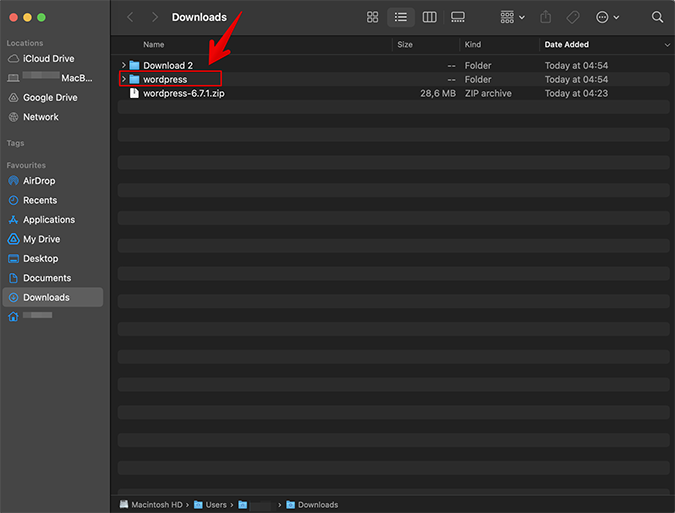The width and height of the screenshot is (675, 513).
Task: Open the More actions ellipsis menu
Action: [607, 17]
